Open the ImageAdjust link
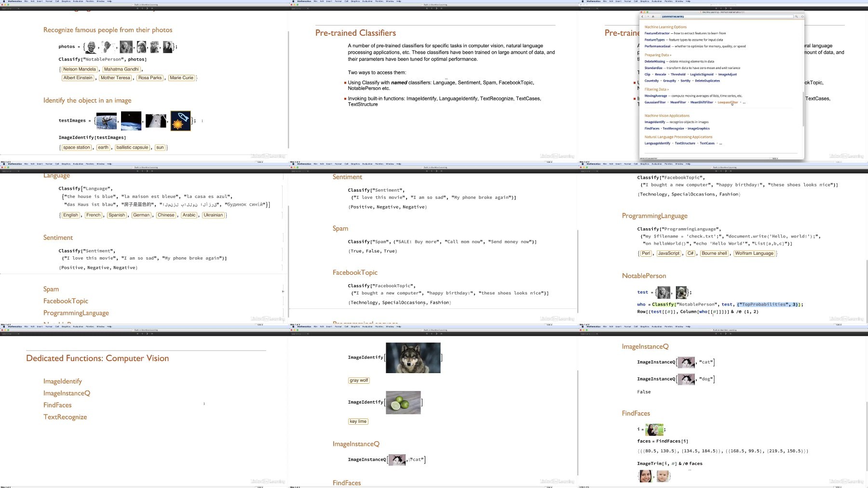The height and width of the screenshot is (488, 868). click(727, 74)
